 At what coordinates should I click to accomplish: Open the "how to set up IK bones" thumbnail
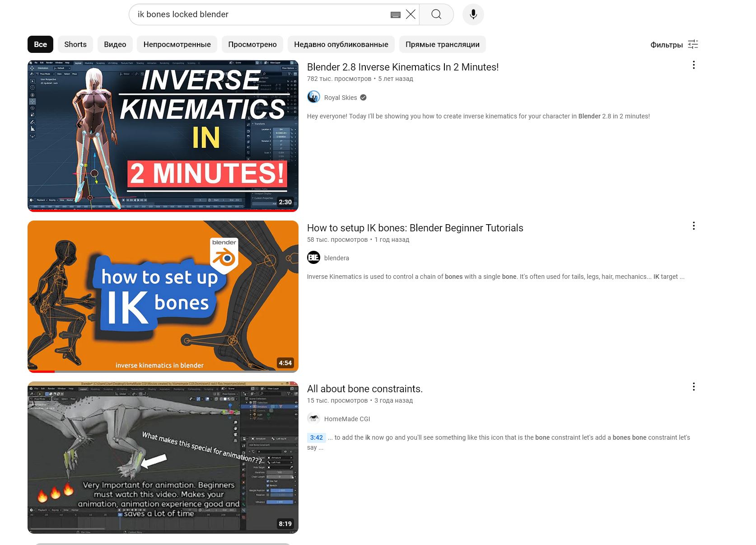163,296
